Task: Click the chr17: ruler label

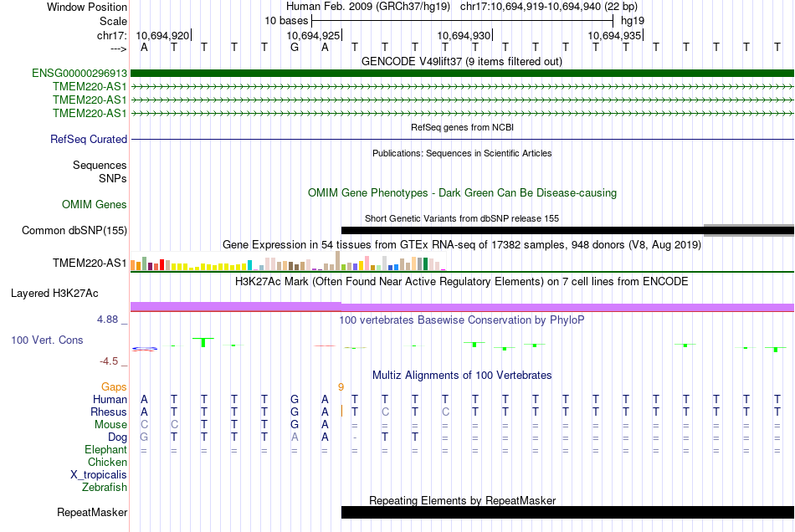Action: point(111,35)
